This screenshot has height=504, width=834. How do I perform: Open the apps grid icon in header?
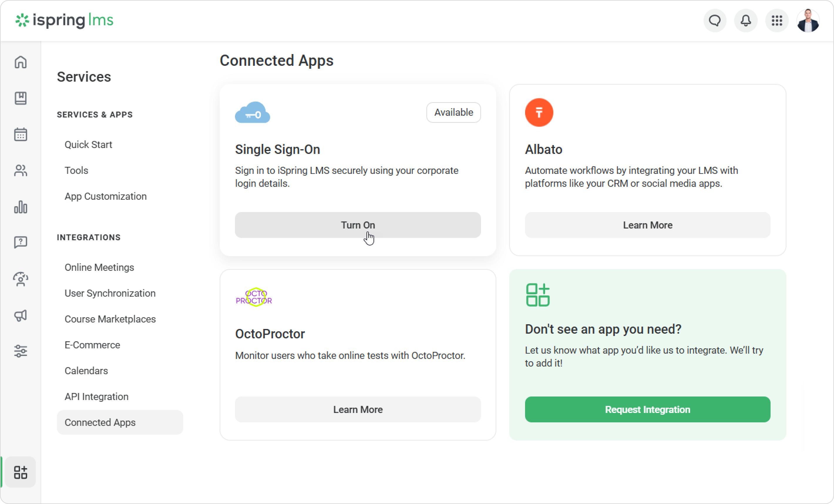click(777, 21)
